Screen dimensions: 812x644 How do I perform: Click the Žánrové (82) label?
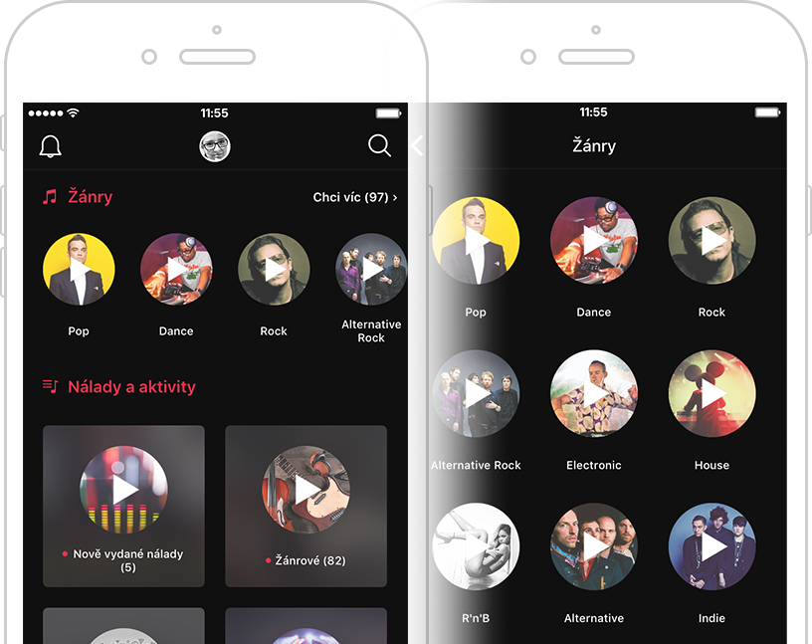pyautogui.click(x=310, y=560)
